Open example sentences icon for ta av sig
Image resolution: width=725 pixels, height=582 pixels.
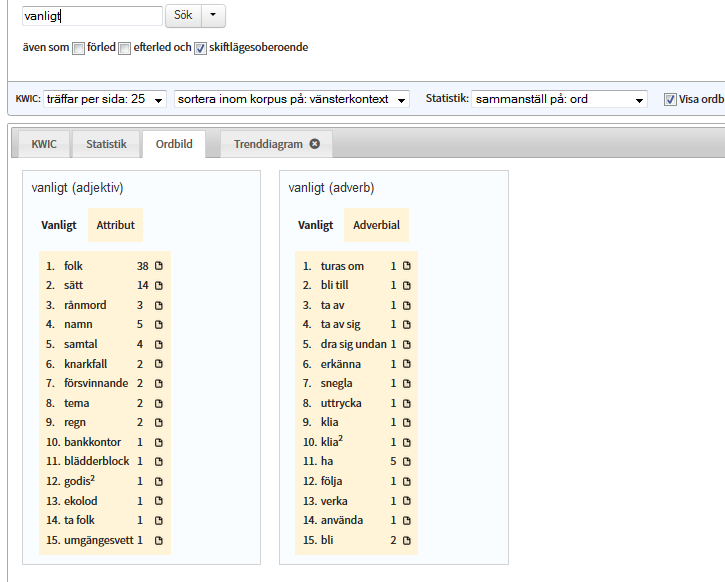point(407,325)
